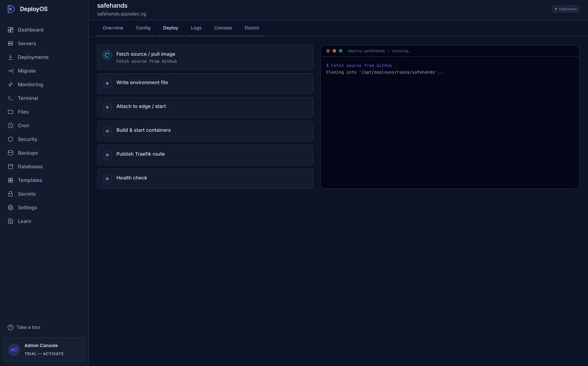
Task: Open Dashboard via its grid icon
Action: (11, 30)
